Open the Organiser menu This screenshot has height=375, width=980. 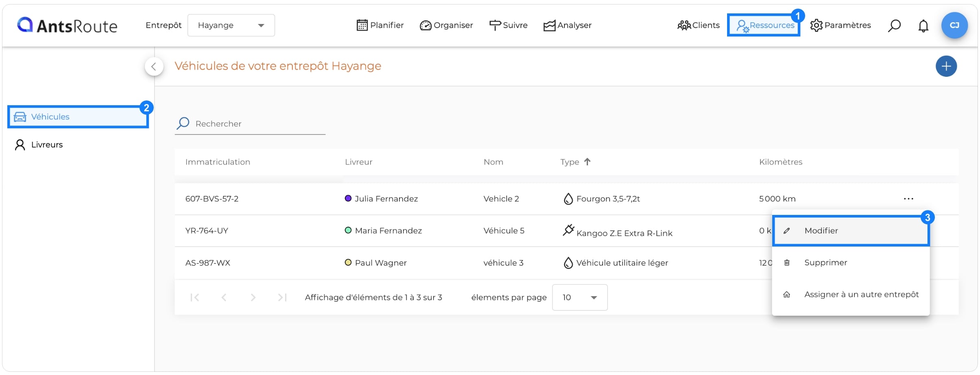click(x=446, y=25)
